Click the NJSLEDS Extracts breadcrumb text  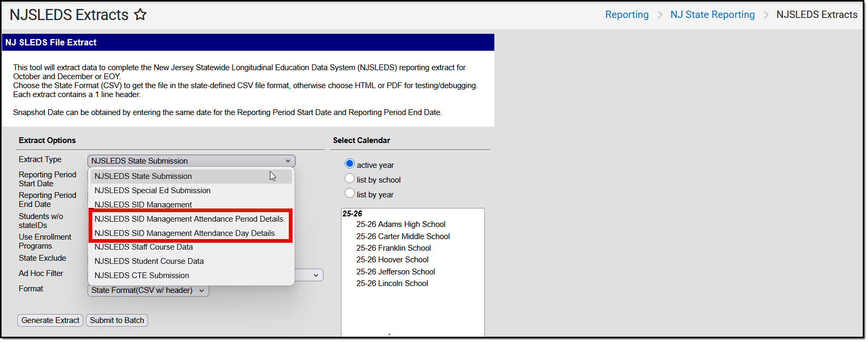click(x=817, y=15)
